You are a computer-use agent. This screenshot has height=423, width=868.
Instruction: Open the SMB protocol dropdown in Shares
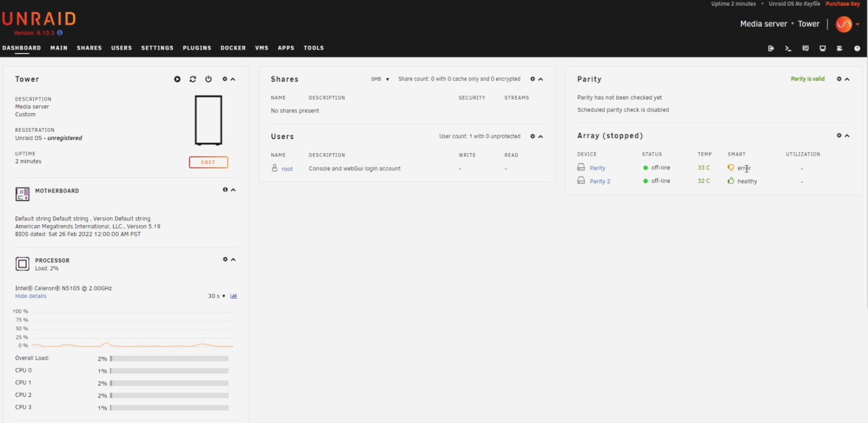[379, 79]
